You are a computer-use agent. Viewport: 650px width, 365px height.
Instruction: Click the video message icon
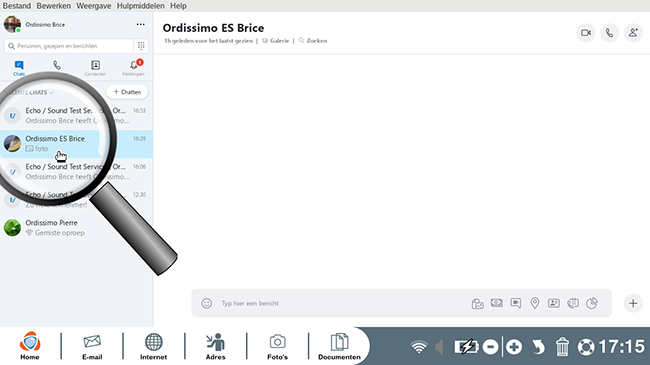click(516, 303)
